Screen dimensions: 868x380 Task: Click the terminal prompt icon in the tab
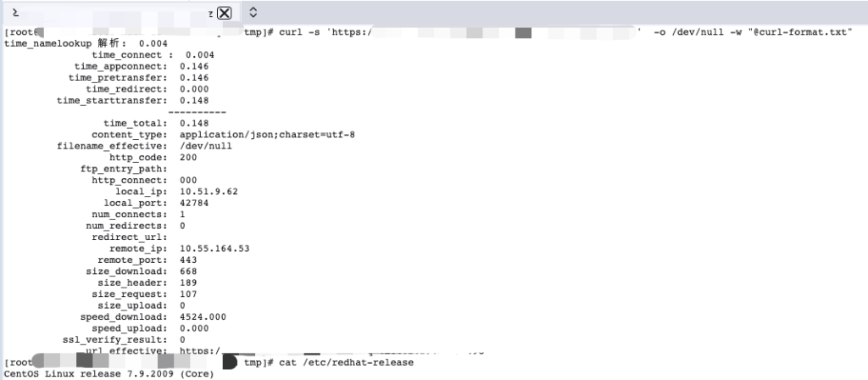tap(15, 12)
